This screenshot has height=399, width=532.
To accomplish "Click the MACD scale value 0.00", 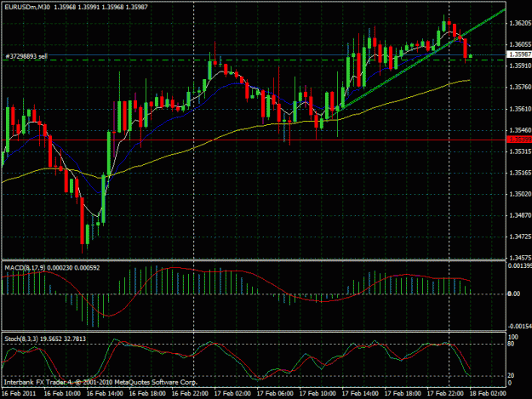I will pos(514,294).
